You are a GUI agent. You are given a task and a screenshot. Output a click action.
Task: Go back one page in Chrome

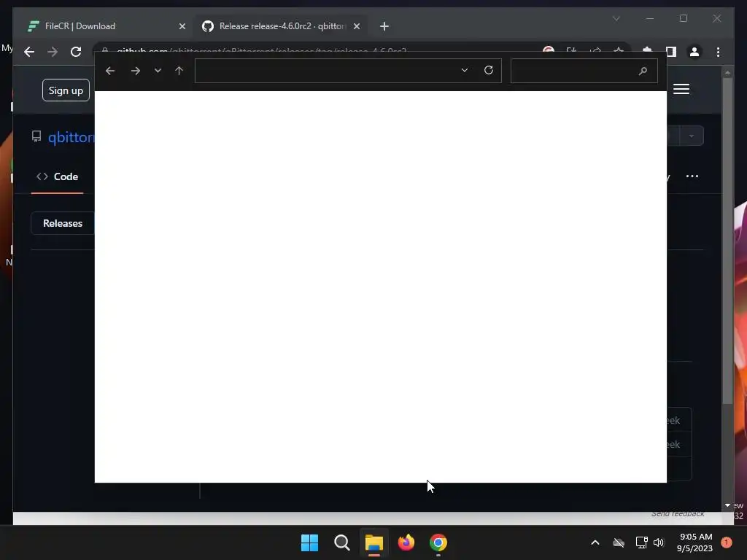(29, 52)
